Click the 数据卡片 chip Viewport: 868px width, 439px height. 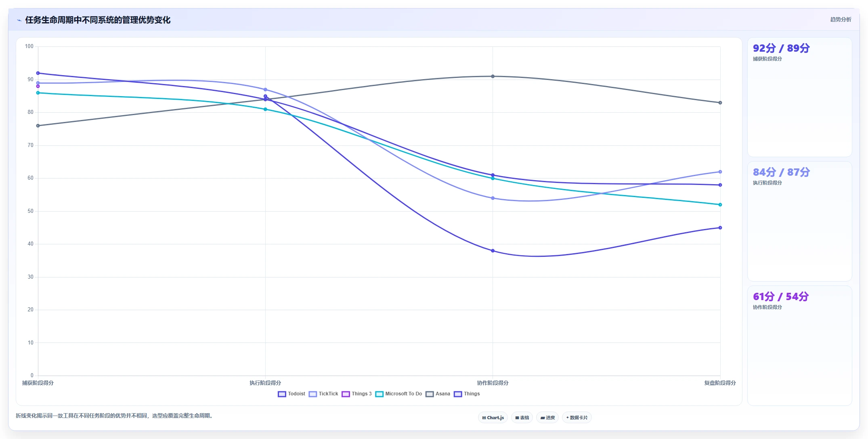[x=577, y=418]
